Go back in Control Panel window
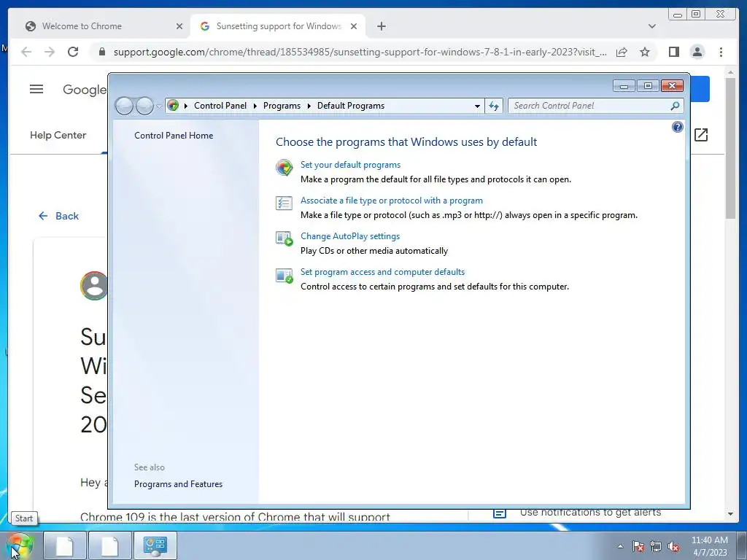 click(124, 106)
